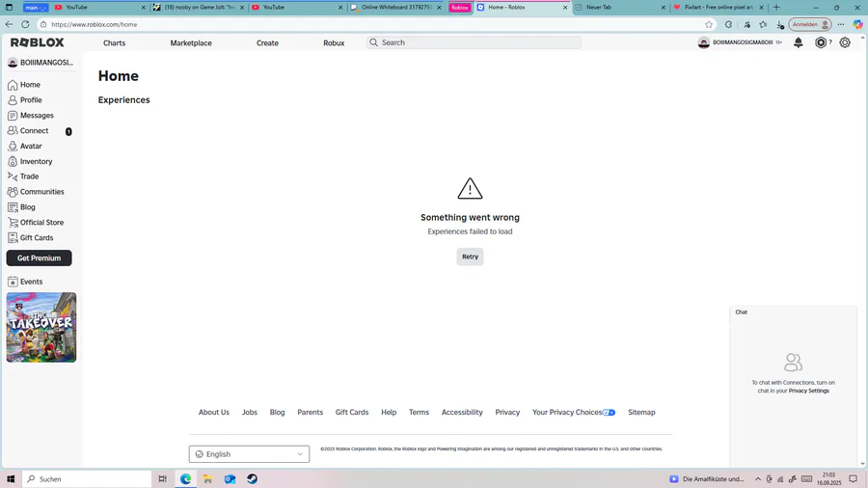Click the Get Premium button
The image size is (868, 488).
coord(39,258)
